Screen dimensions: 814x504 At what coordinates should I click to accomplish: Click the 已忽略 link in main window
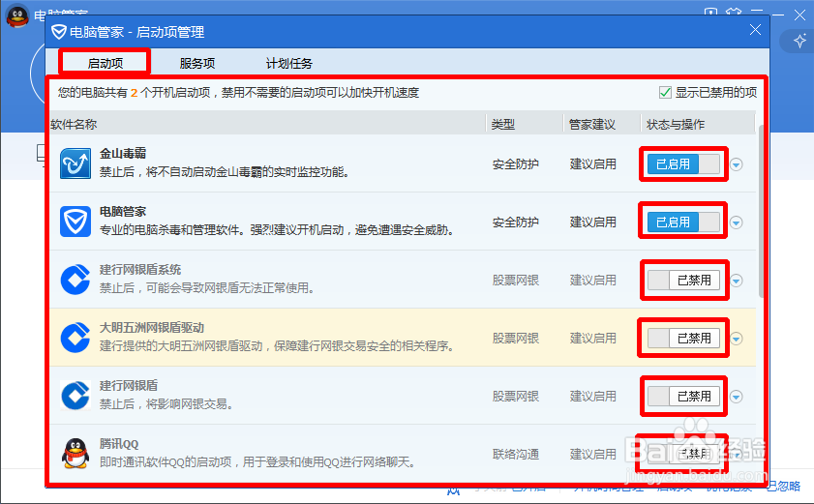coord(783,487)
